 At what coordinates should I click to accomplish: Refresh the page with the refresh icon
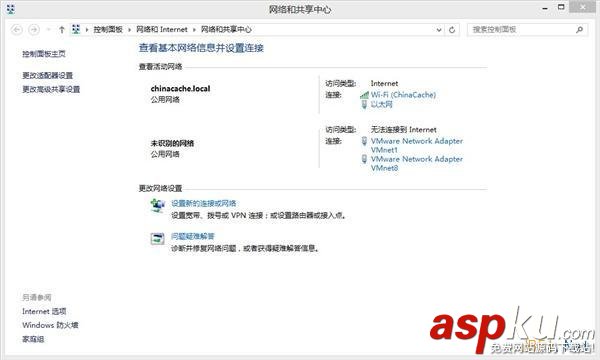click(x=452, y=29)
